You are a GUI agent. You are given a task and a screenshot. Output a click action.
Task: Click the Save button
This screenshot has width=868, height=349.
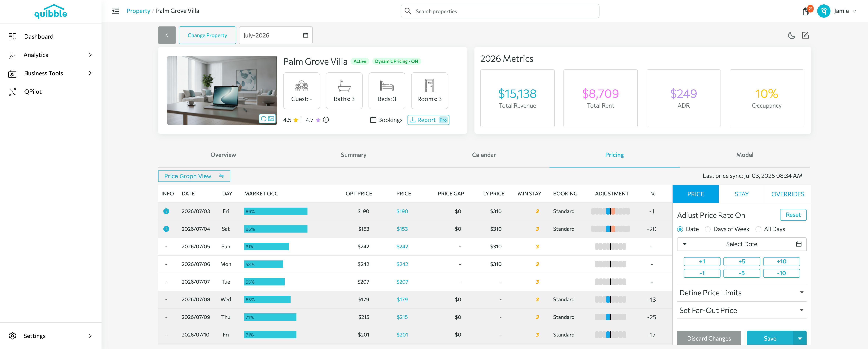[770, 338]
